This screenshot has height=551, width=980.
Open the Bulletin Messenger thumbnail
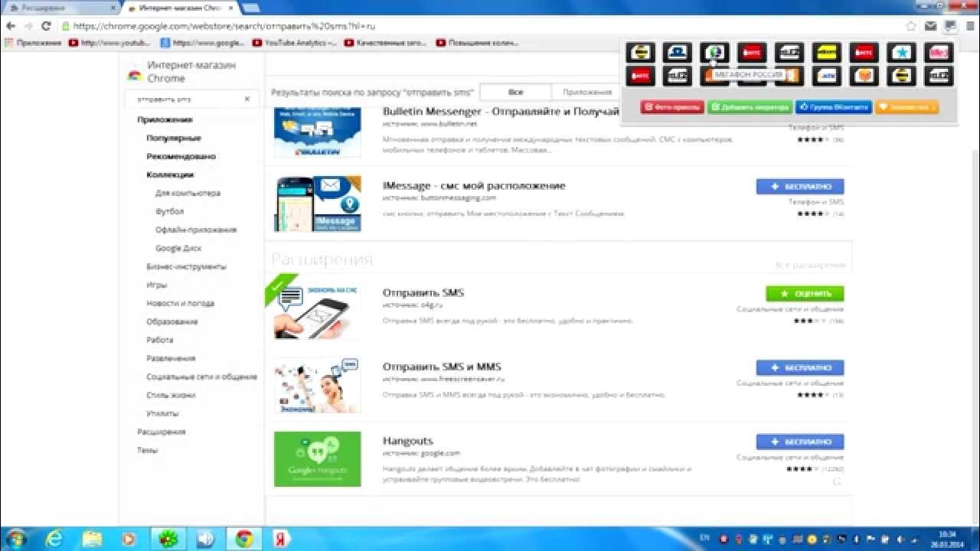317,132
